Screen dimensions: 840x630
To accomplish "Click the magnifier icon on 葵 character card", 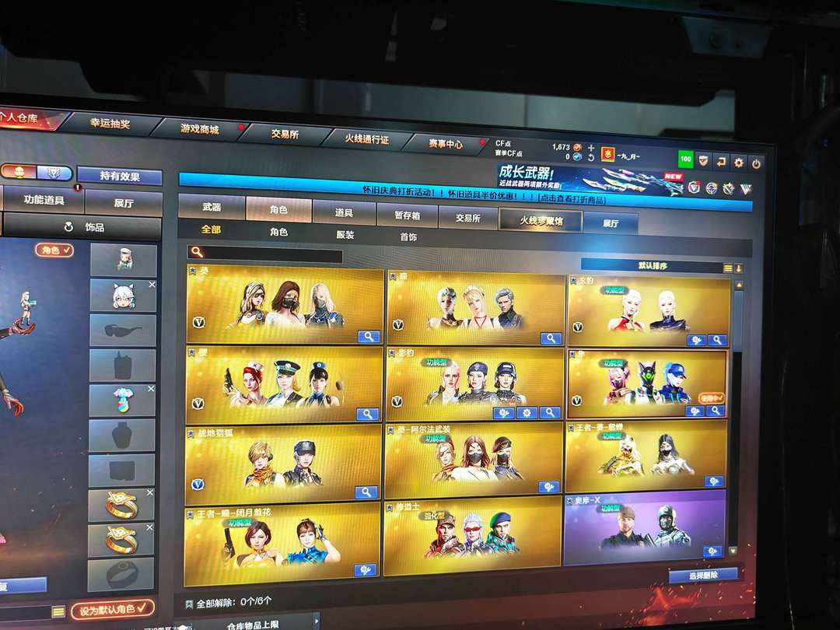I will pyautogui.click(x=368, y=336).
